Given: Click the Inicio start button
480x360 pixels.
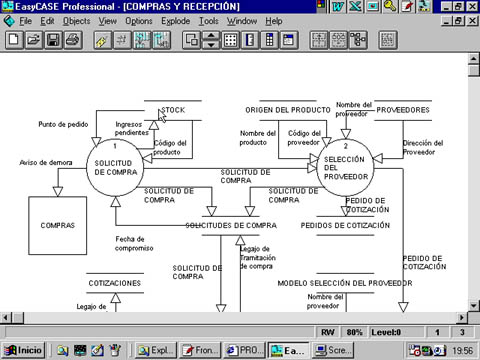Looking at the screenshot, I should pos(23,350).
